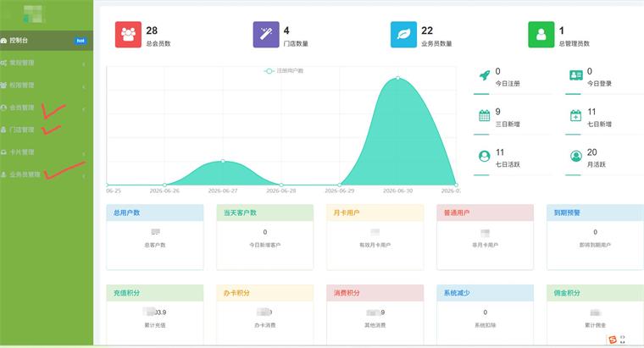Image resolution: width=644 pixels, height=348 pixels.
Task: Click the user circle icon beside 七日活跃
Action: [x=485, y=157]
